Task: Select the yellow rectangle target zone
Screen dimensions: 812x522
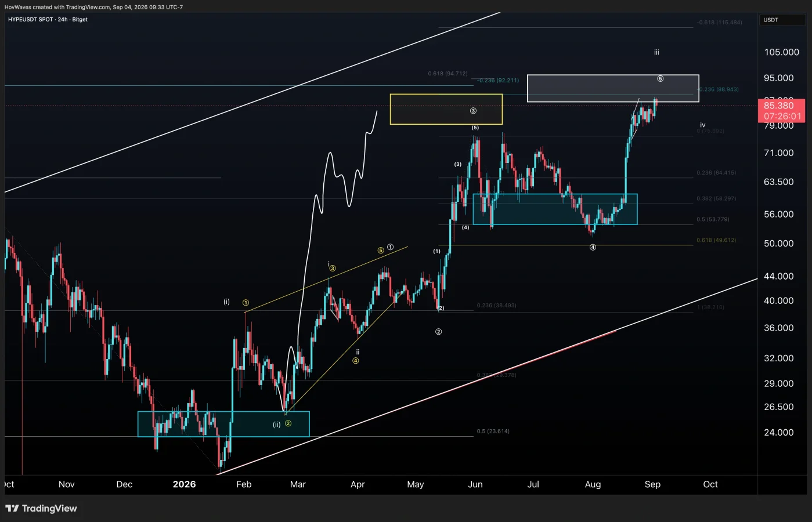Action: [x=446, y=109]
